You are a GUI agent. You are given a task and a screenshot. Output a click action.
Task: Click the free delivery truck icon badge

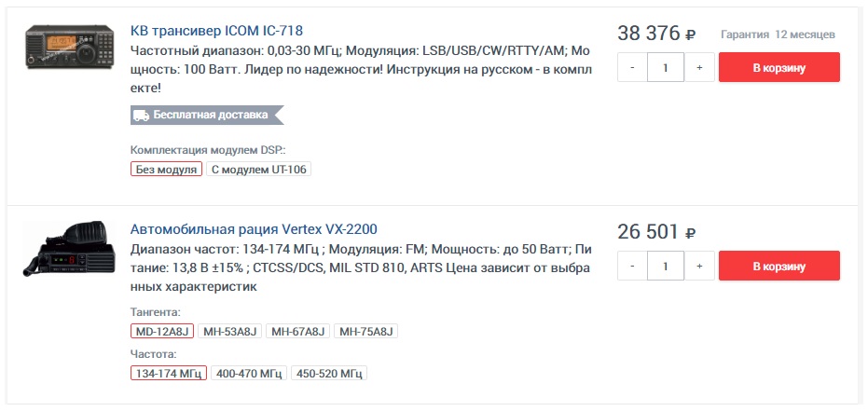click(x=142, y=115)
